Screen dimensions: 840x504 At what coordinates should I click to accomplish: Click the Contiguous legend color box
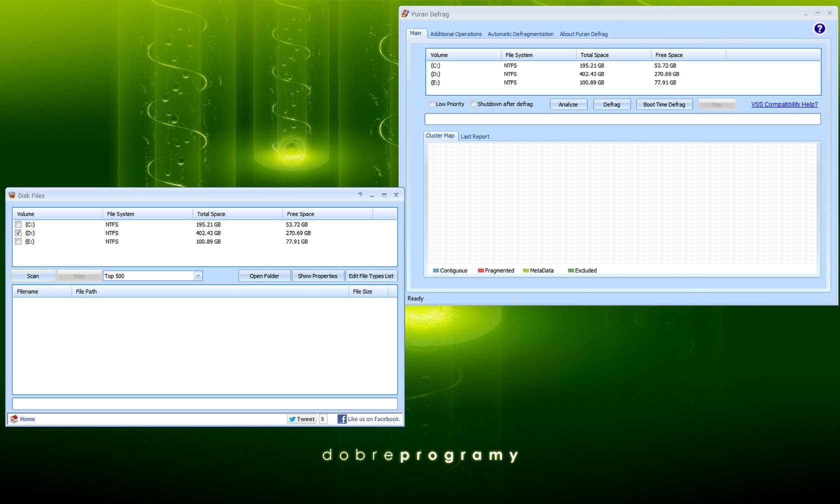click(x=435, y=270)
